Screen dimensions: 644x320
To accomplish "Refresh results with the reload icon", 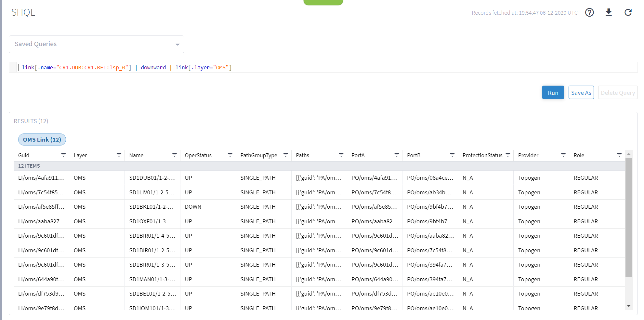I will 628,12.
